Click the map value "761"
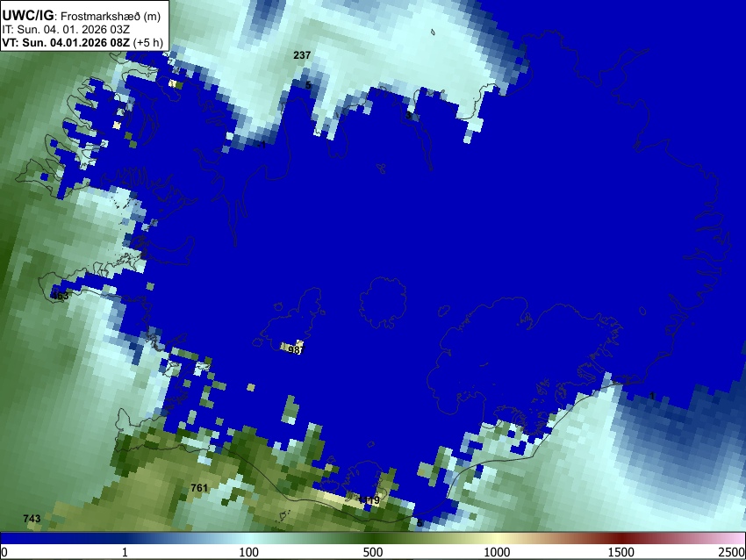The height and width of the screenshot is (560, 746). 199,488
